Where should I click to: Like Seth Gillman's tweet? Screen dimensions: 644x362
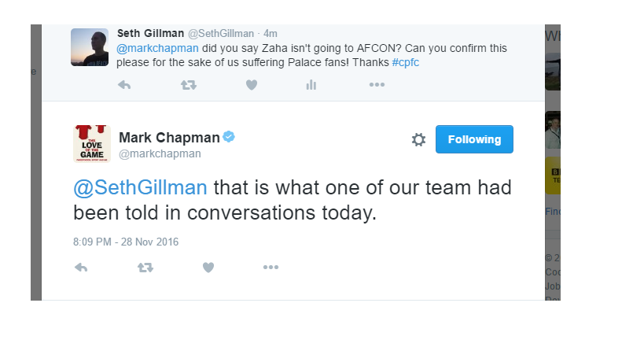click(x=251, y=85)
